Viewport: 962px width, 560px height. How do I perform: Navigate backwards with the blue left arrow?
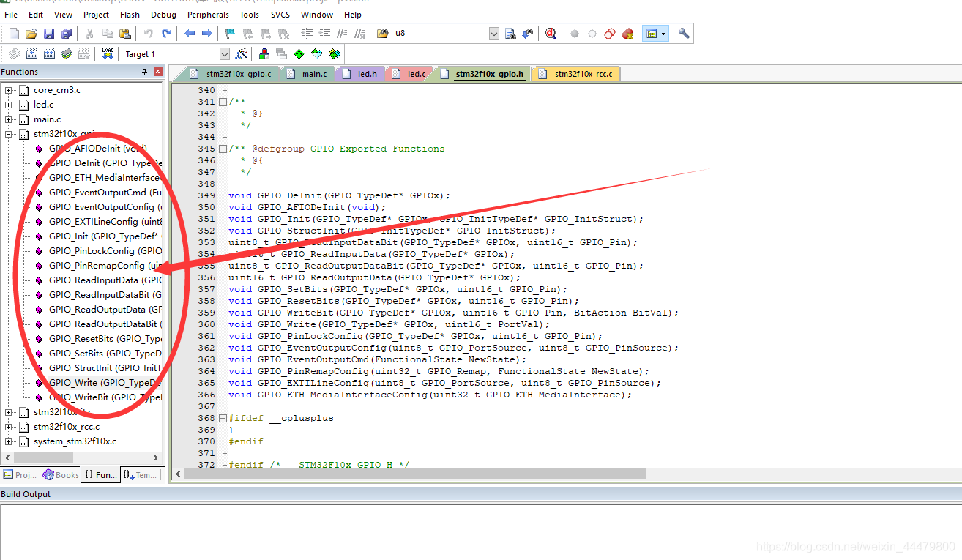pyautogui.click(x=190, y=34)
